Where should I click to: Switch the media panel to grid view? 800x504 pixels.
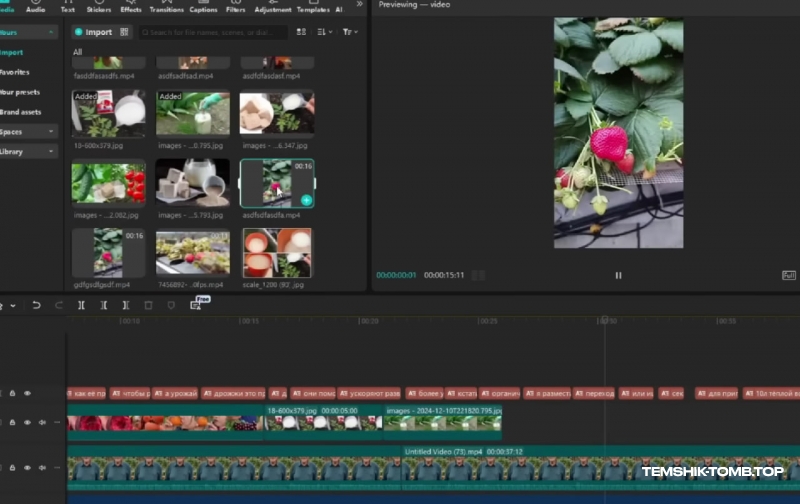300,32
